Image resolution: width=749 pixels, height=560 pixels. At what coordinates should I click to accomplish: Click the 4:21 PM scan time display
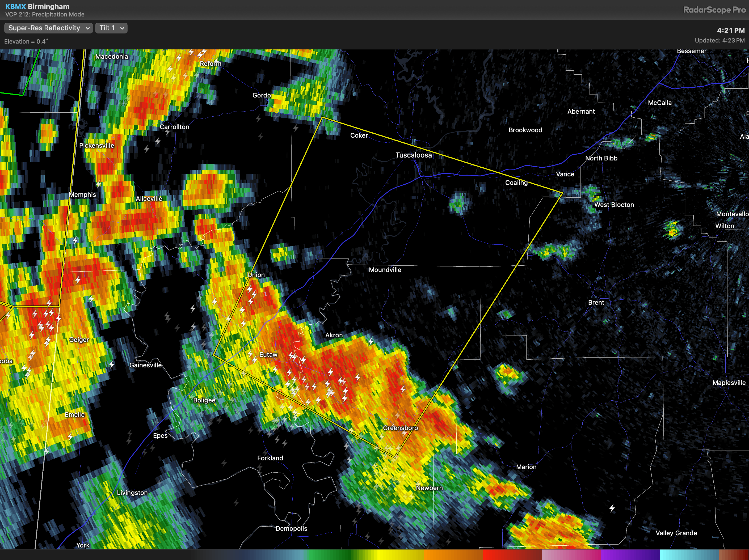click(x=730, y=31)
